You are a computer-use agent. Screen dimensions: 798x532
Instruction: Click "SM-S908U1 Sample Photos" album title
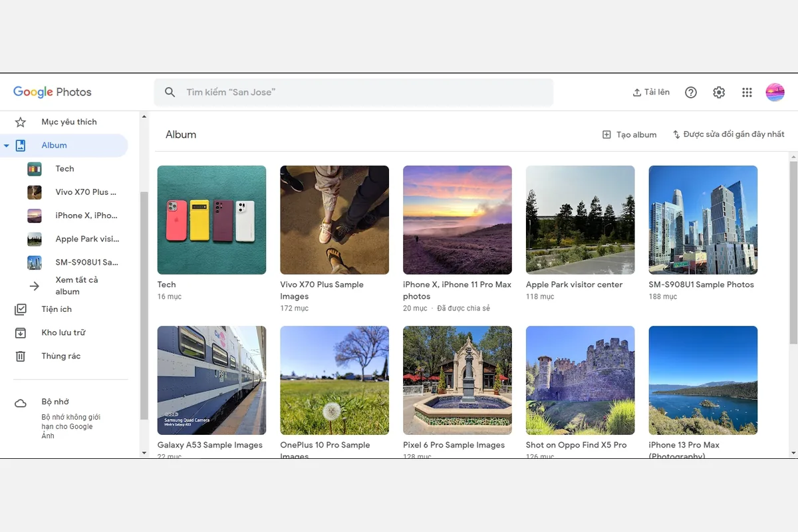tap(702, 285)
